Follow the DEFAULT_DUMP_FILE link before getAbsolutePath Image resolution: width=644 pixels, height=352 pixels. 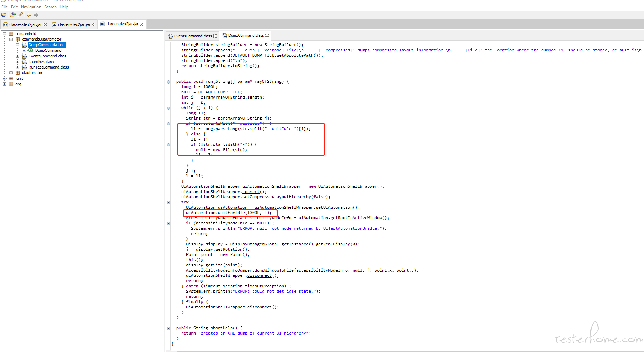click(x=254, y=55)
